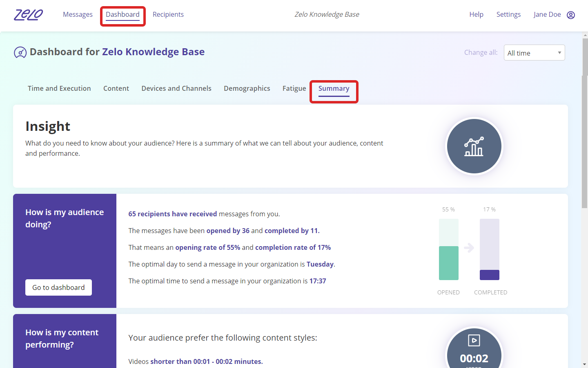Click 'How is my audience doing?' heading
The width and height of the screenshot is (588, 368).
(x=65, y=218)
